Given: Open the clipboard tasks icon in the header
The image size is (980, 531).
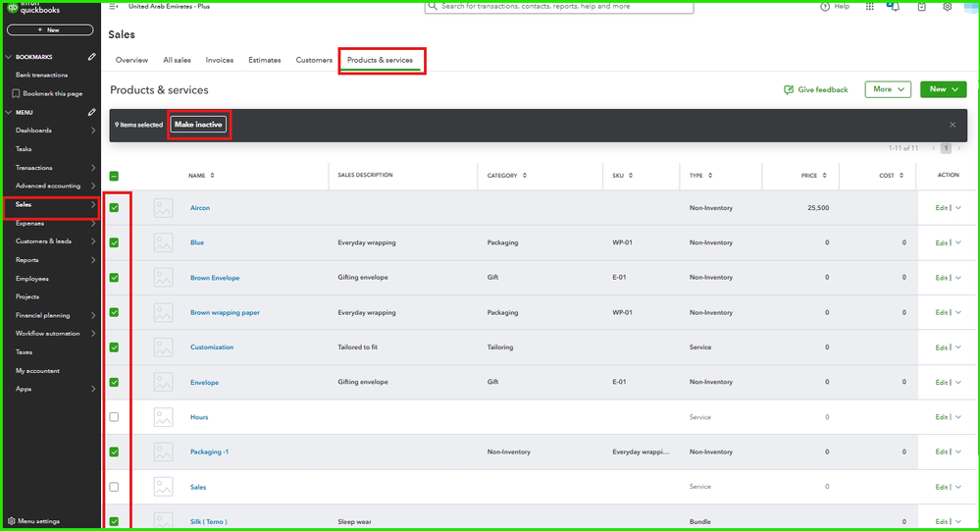Looking at the screenshot, I should tap(921, 6).
